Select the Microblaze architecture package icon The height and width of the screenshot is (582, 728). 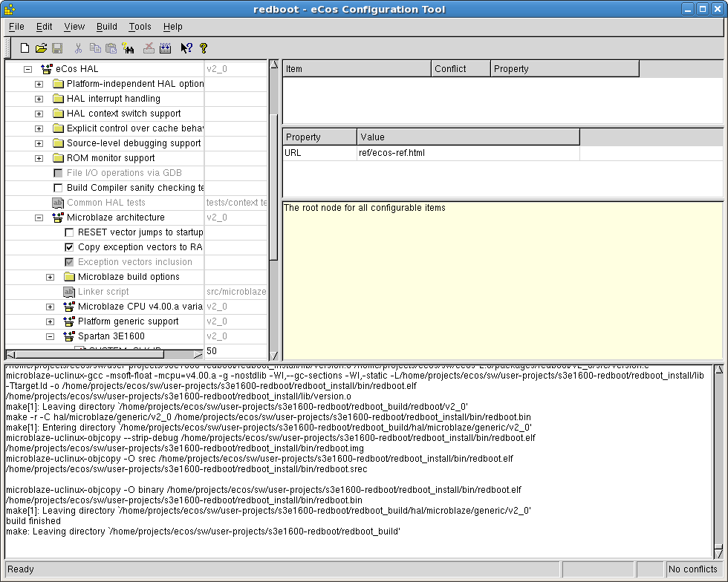point(58,218)
